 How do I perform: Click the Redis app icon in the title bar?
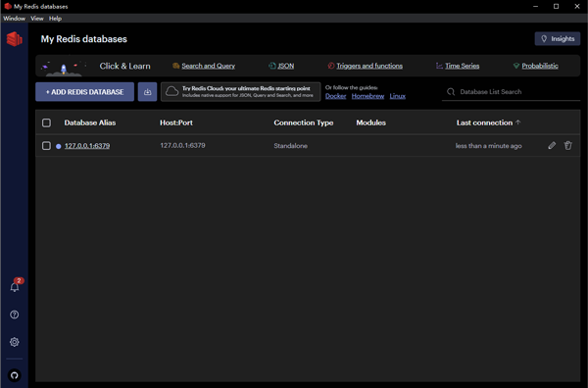[x=8, y=7]
